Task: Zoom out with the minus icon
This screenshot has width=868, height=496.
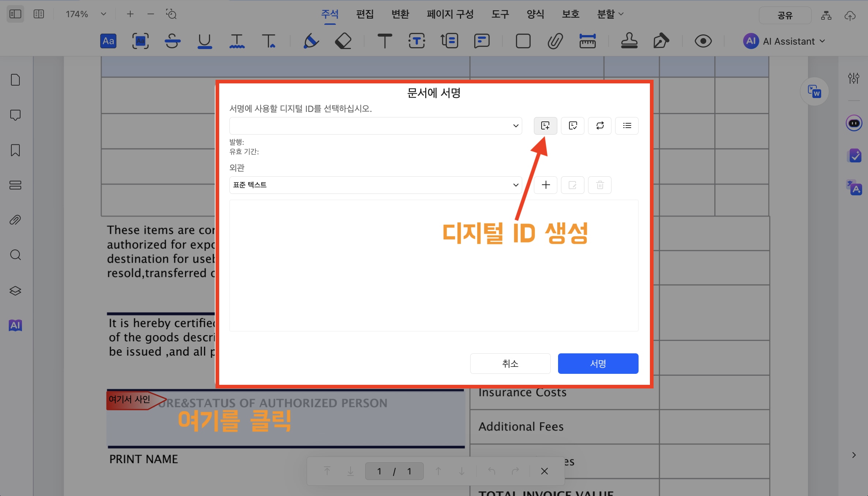Action: pos(151,14)
